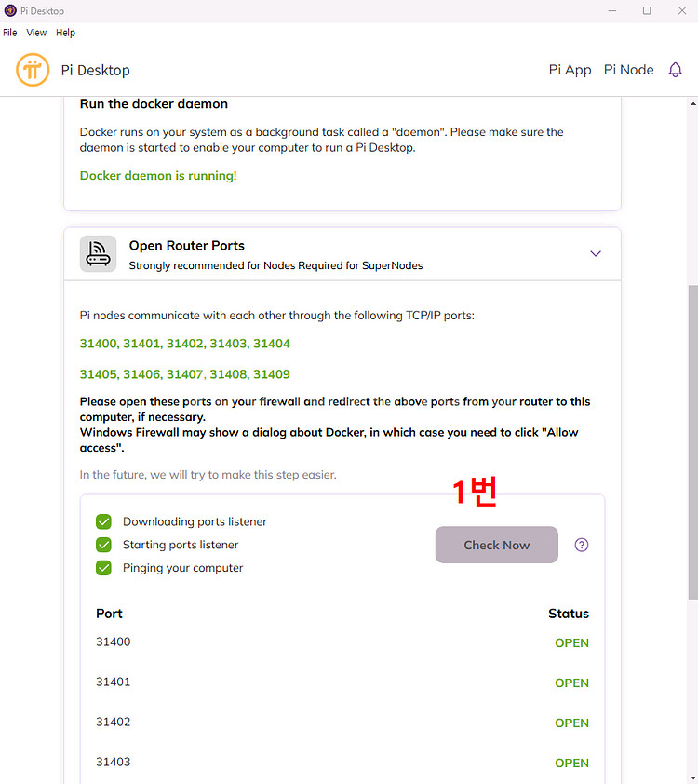Click the vertical scrollbar thumb
Screen dimensions: 698x784
[x=692, y=442]
